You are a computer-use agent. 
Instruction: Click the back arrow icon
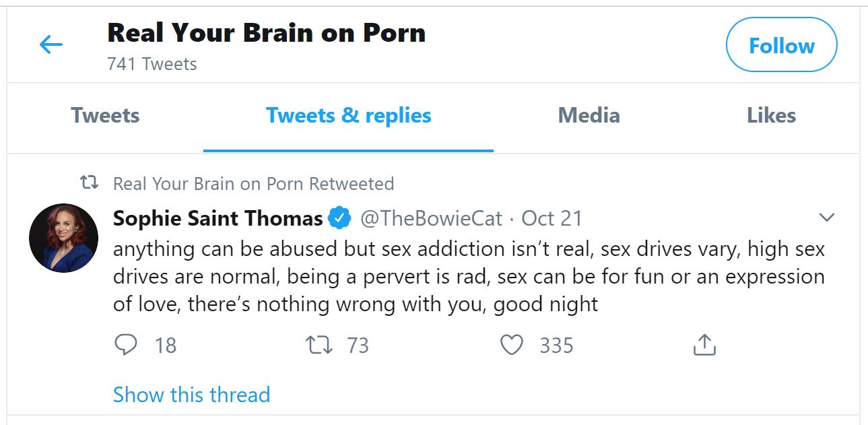(51, 45)
